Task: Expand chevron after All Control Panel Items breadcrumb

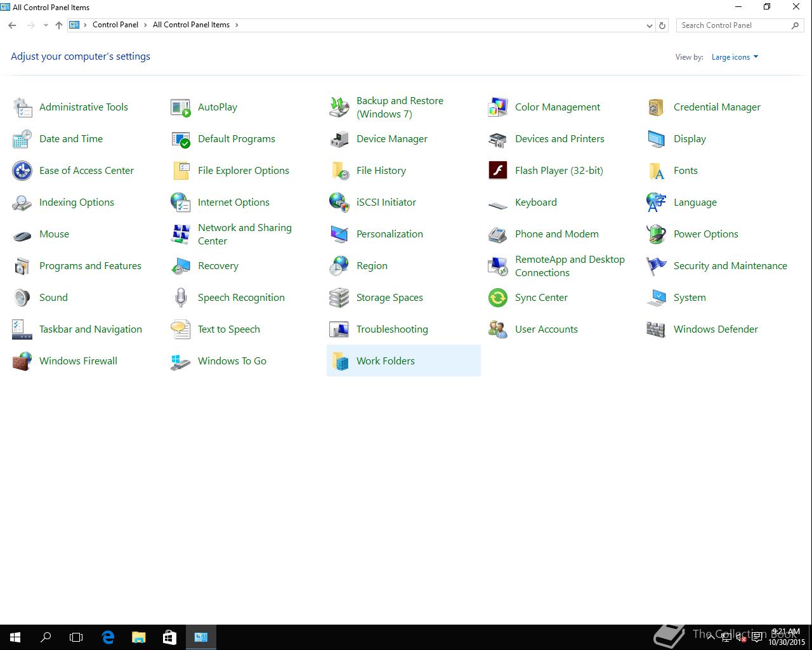Action: (x=237, y=25)
